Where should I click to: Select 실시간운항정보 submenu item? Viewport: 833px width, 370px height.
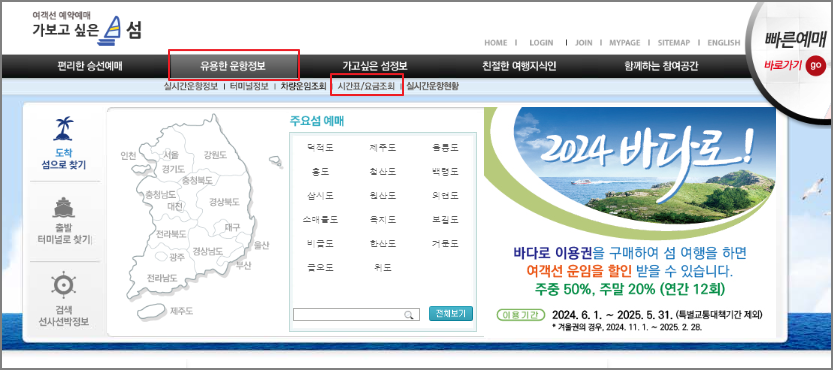(x=191, y=86)
